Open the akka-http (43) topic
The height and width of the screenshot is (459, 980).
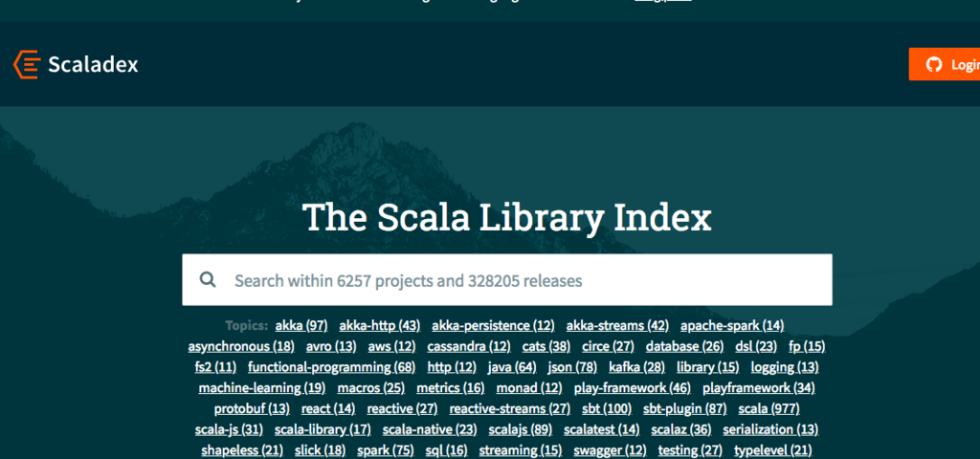pos(379,325)
